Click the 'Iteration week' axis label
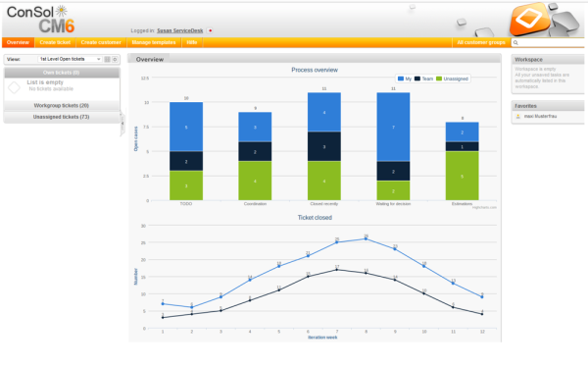 [x=322, y=338]
